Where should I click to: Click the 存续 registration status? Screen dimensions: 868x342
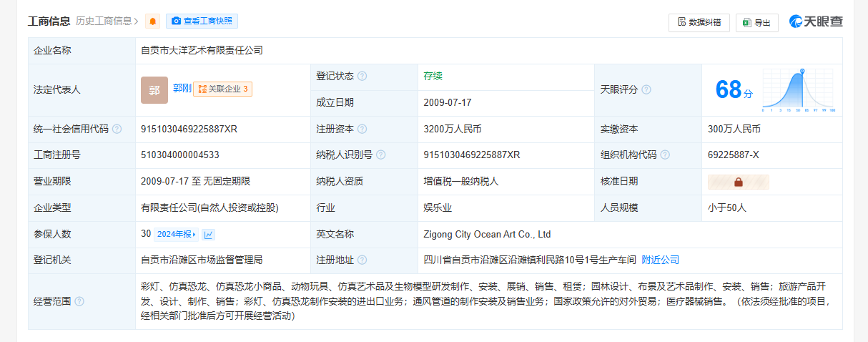point(433,77)
